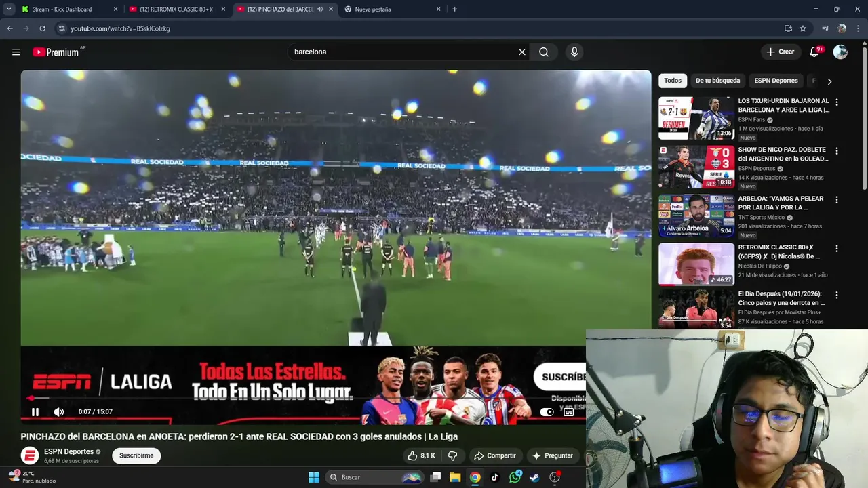Select the De tu búsqueda chip
Screen dimensions: 868x488
(717, 81)
